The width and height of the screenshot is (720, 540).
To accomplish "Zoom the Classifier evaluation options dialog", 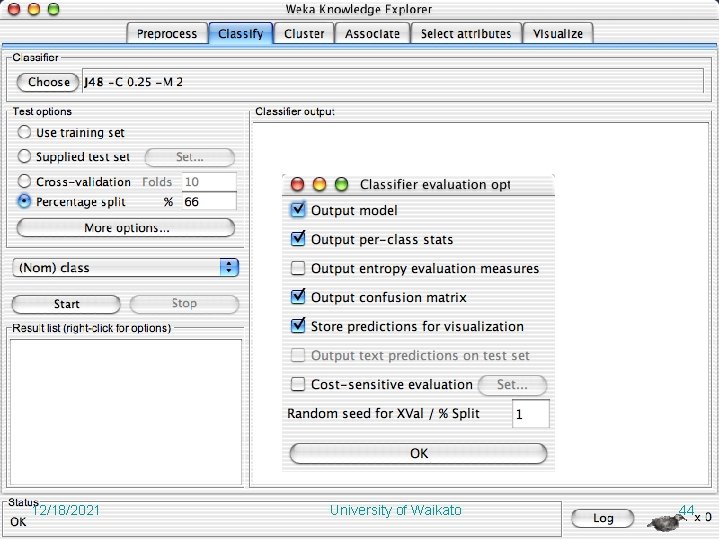I will point(341,184).
